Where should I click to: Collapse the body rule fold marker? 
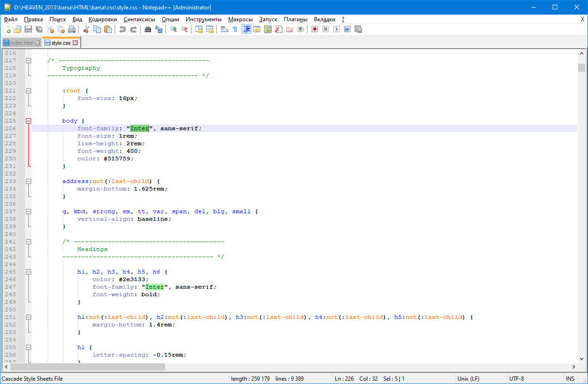29,121
